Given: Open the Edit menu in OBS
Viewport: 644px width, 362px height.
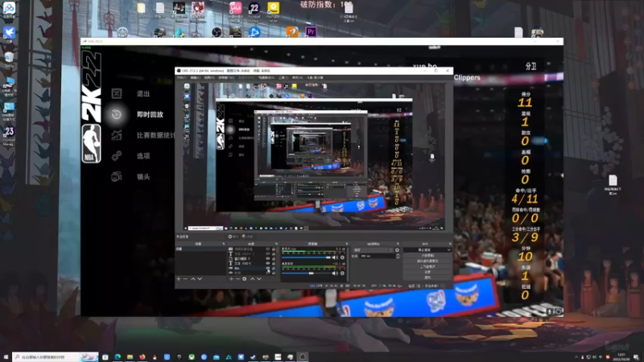Looking at the screenshot, I should click(x=195, y=77).
